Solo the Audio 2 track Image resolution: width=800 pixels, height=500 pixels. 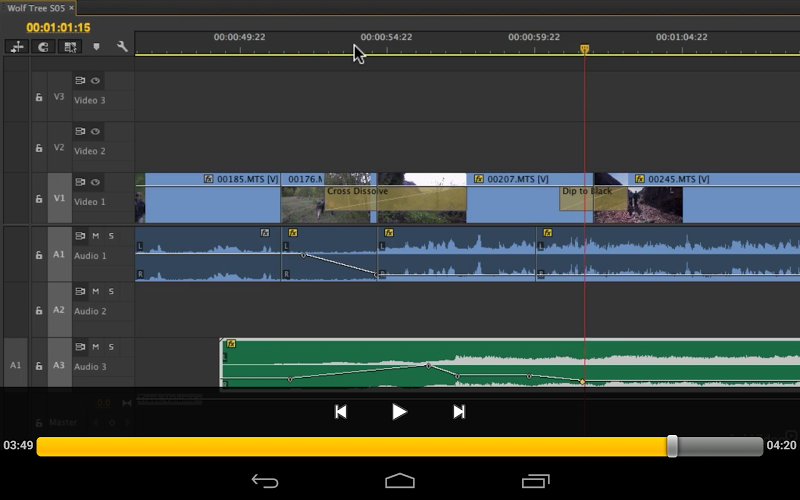(111, 291)
